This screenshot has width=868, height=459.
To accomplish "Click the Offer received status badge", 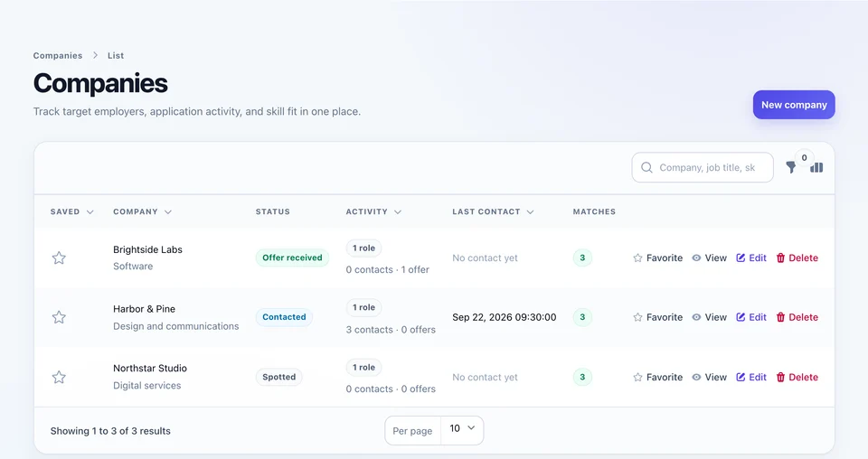I will click(292, 258).
